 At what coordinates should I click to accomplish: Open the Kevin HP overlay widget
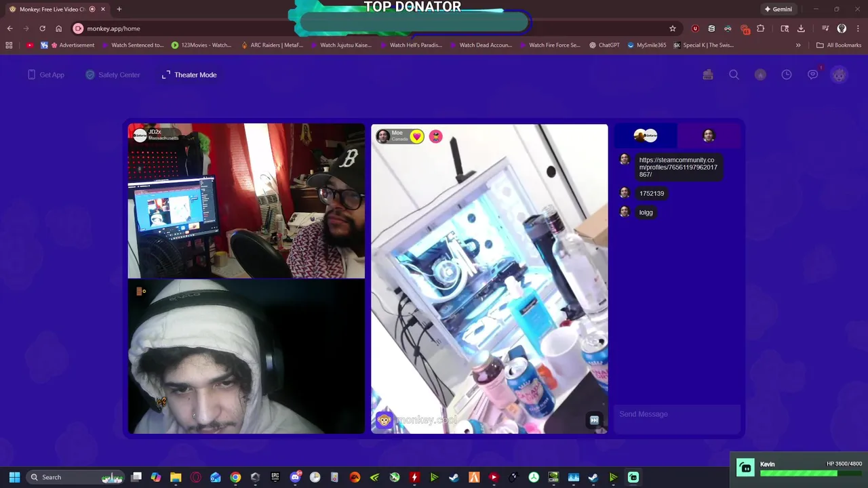(800, 468)
